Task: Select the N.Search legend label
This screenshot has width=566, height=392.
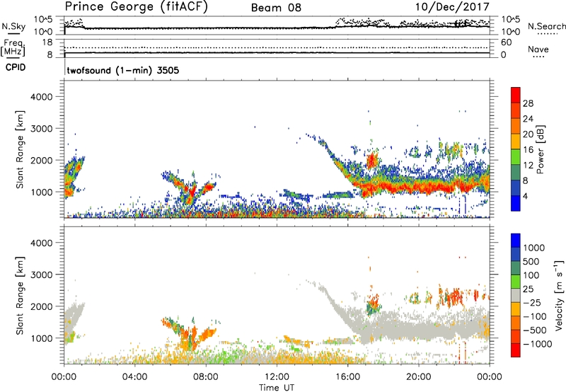Action: click(x=546, y=26)
